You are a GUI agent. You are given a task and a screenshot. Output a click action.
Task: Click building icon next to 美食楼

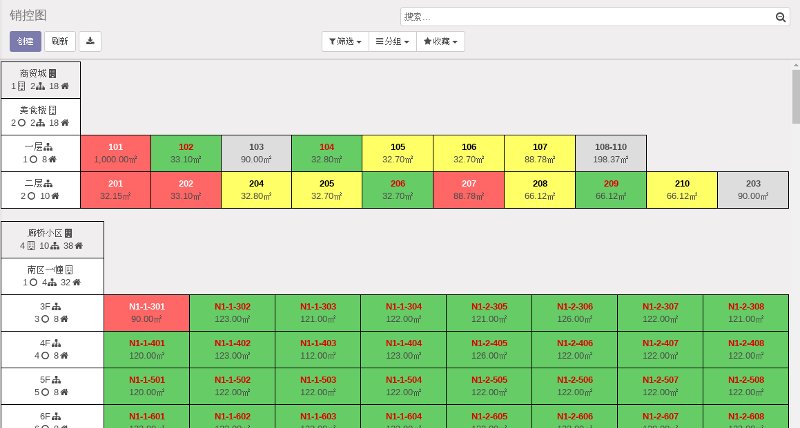(x=53, y=110)
